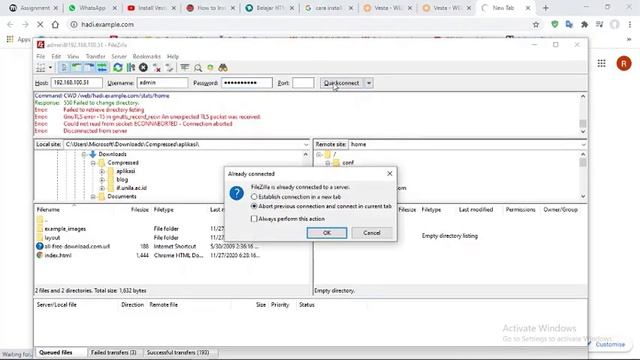Switch to Failed transfers (3) tab
The image size is (640, 360).
click(113, 352)
